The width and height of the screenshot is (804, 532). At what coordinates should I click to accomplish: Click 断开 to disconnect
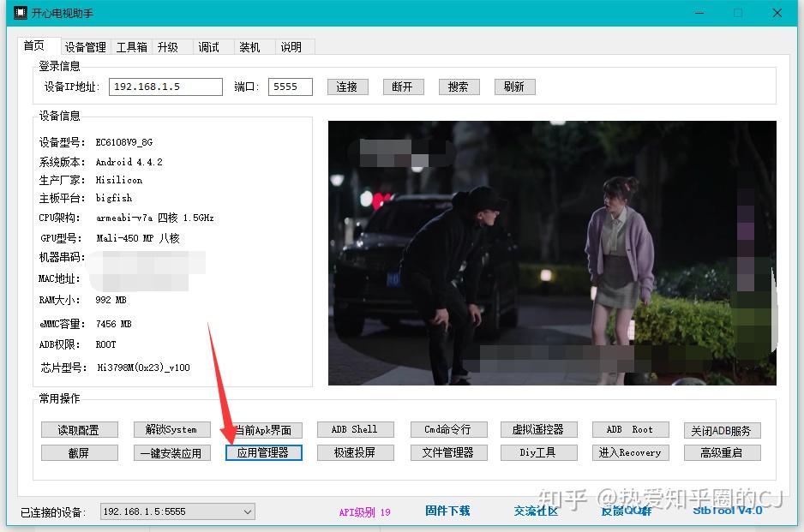403,87
